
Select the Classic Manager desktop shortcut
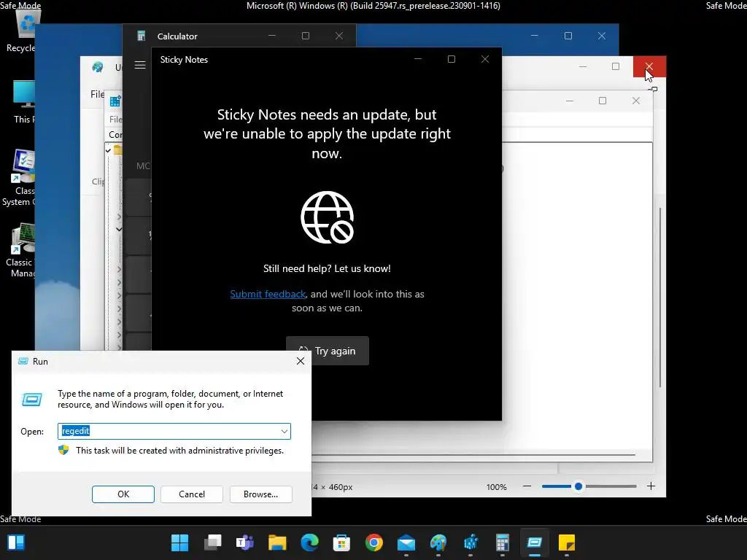(x=21, y=250)
